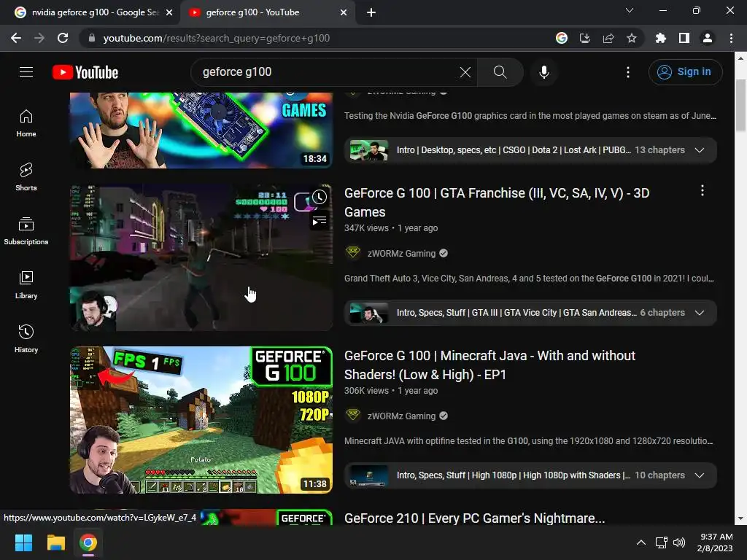The image size is (747, 560).
Task: Start voice search with the microphone icon
Action: pos(543,72)
